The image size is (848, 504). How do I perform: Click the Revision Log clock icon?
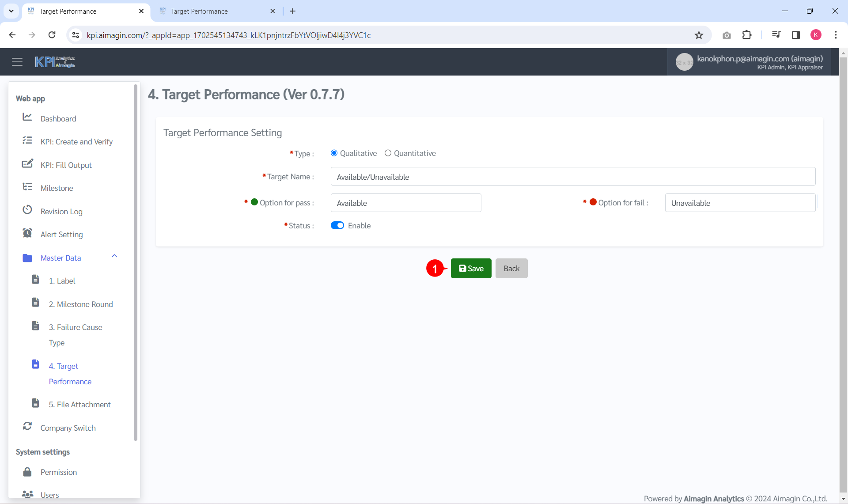coord(27,209)
